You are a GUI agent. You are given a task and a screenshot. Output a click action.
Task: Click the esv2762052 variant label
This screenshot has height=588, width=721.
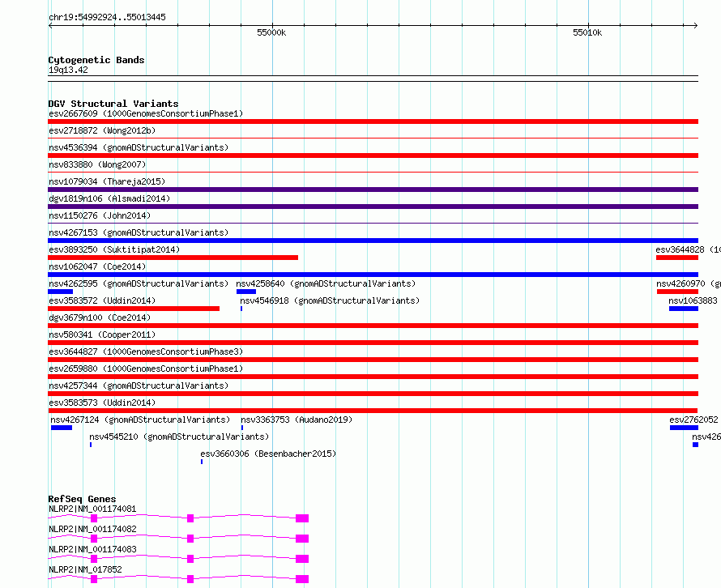(x=693, y=420)
